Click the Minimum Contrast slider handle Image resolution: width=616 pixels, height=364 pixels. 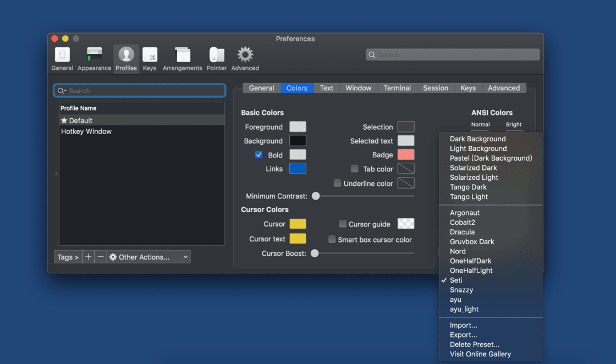tap(316, 196)
